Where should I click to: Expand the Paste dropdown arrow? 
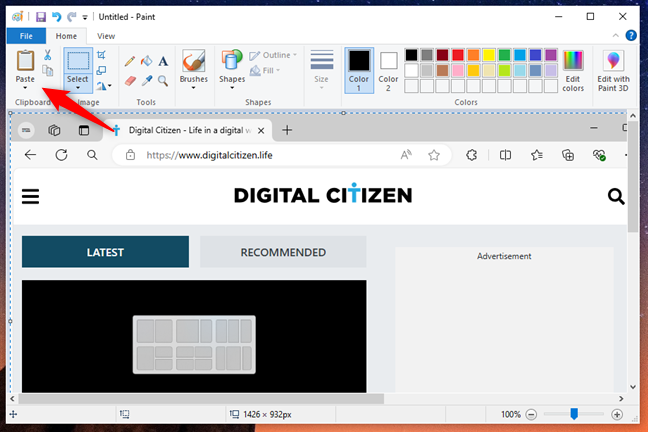click(x=25, y=88)
